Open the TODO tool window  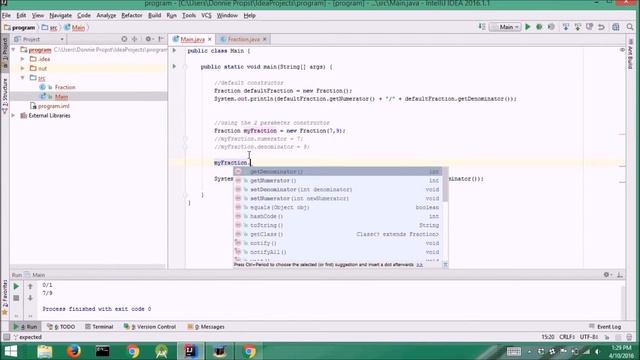click(x=61, y=327)
